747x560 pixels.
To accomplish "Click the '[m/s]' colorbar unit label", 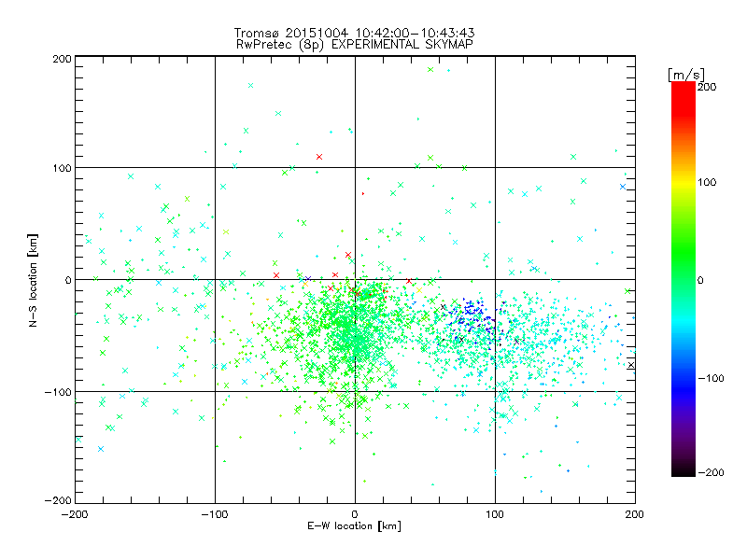I will (686, 75).
